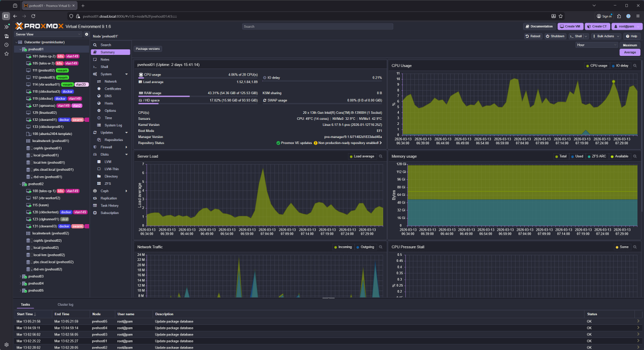Expand the pvehost03 node
Viewport: 644px width, 350px height.
(20, 276)
